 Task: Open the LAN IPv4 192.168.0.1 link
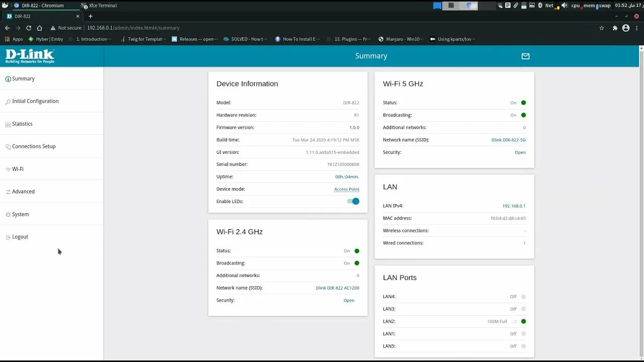pos(514,206)
